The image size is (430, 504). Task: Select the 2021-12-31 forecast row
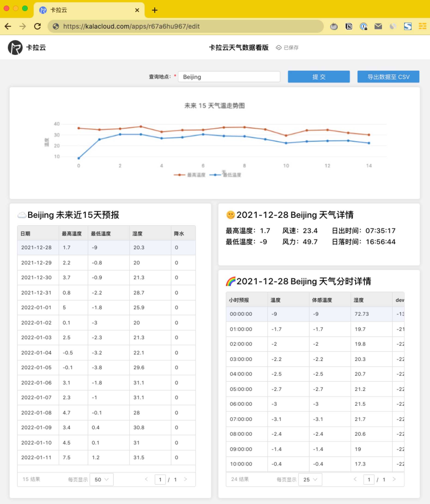pyautogui.click(x=106, y=293)
